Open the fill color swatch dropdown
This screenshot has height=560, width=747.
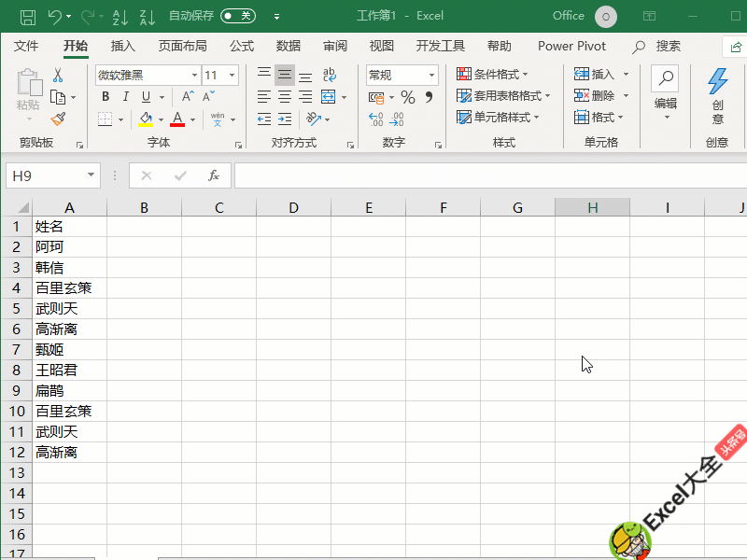click(159, 119)
